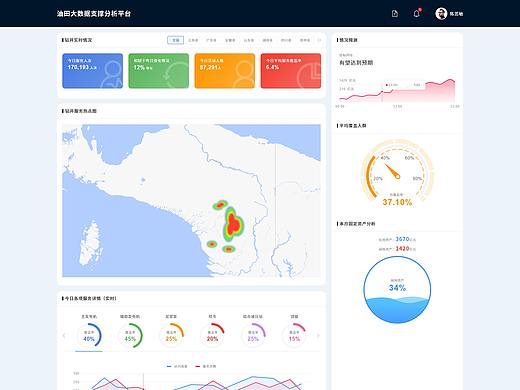The width and height of the screenshot is (520, 390).
Task: Show more region tabs via the arrow at the tab row's end
Action: (x=319, y=40)
